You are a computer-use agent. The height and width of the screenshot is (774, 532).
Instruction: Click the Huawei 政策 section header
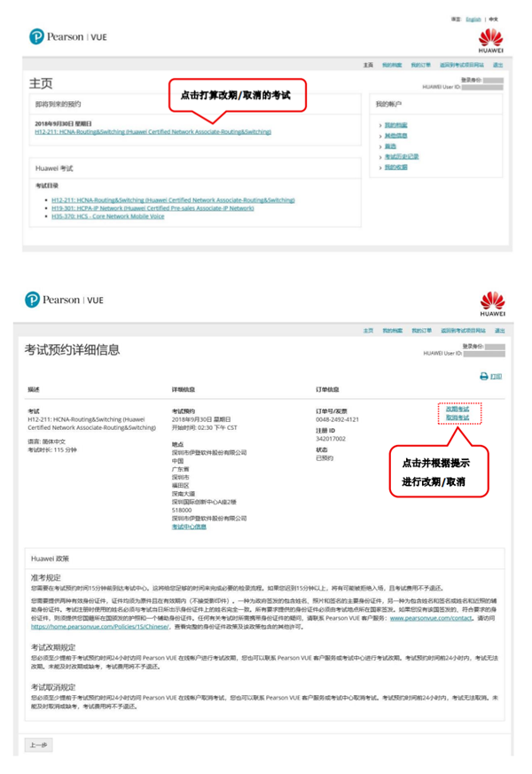tap(50, 559)
